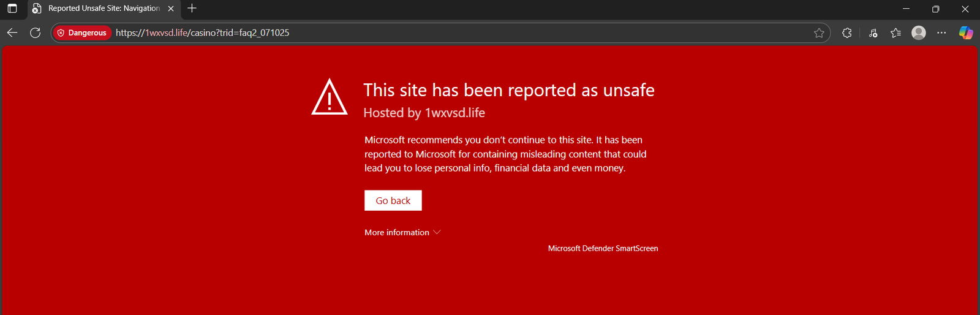Expand More information section
The width and height of the screenshot is (980, 315).
402,232
